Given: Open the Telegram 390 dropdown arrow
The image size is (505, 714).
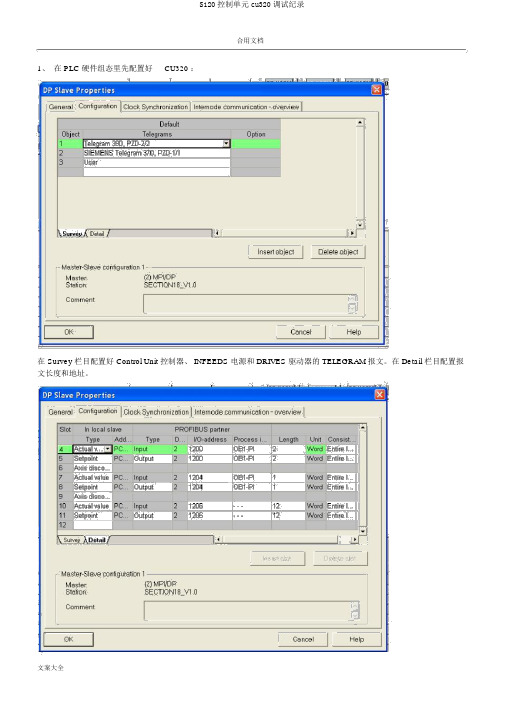Looking at the screenshot, I should [226, 143].
